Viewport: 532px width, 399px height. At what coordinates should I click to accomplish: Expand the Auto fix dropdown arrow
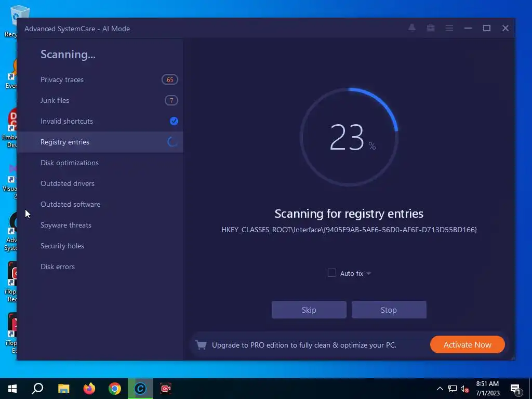pos(369,273)
